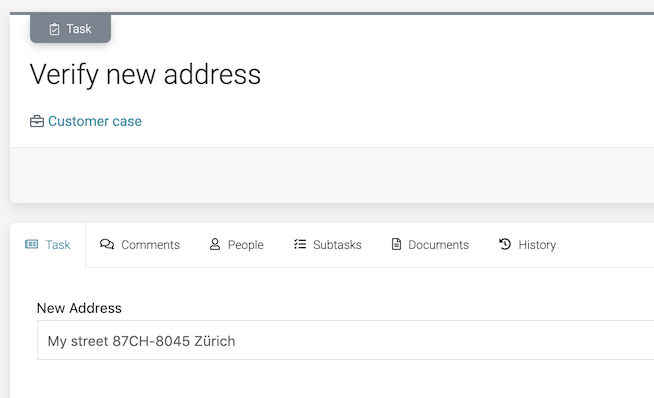Select the Verify new address title
The height and width of the screenshot is (398, 654).
[145, 75]
